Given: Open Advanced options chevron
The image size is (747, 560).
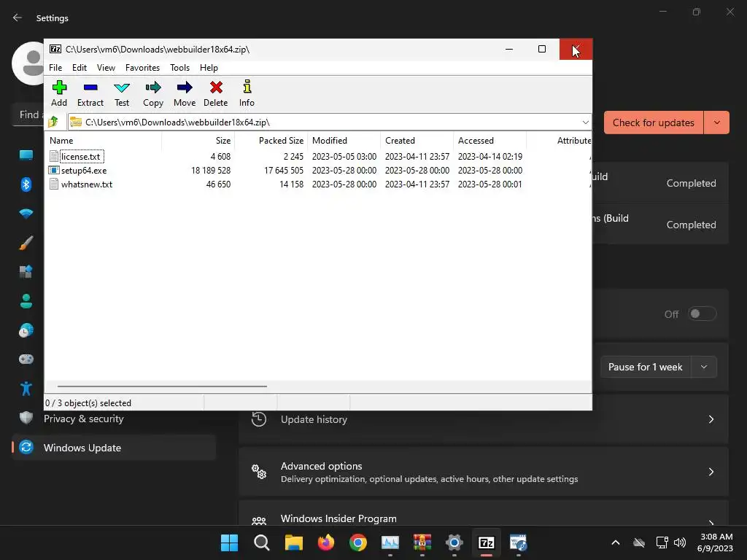Looking at the screenshot, I should [x=711, y=472].
